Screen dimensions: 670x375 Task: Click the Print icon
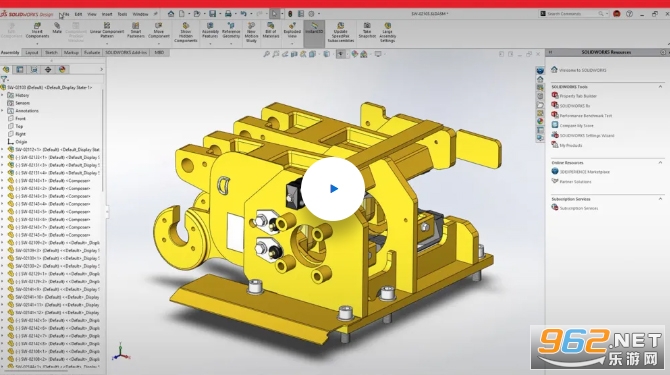point(228,14)
